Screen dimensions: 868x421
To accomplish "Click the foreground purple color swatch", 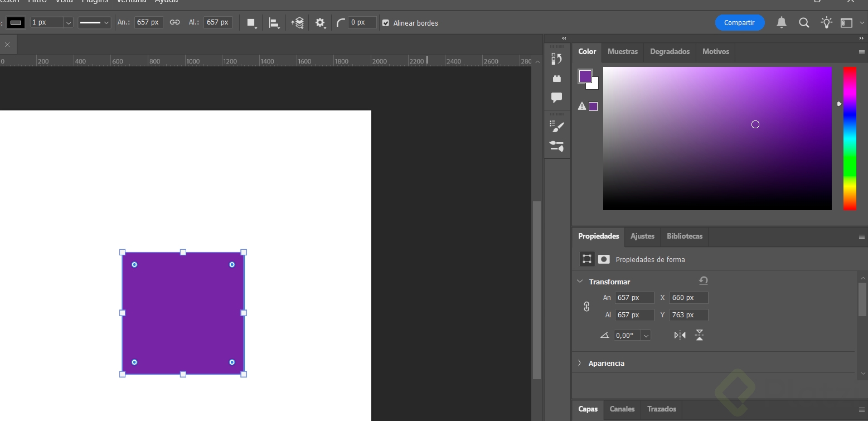I will coord(584,76).
